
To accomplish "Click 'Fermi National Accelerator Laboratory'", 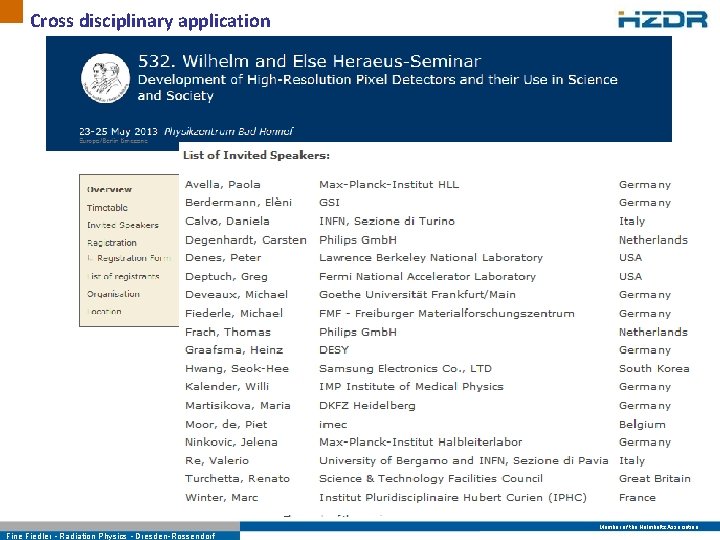I will (x=427, y=276).
